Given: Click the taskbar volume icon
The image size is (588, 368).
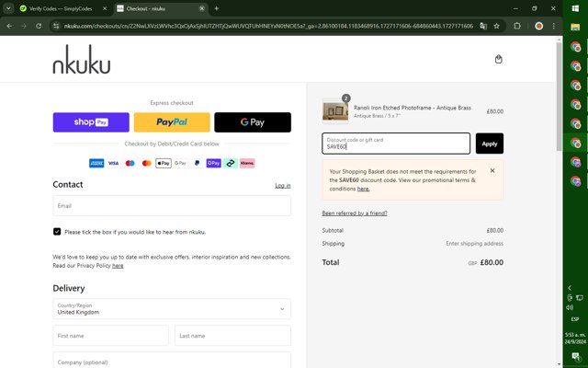Looking at the screenshot, I should point(570,307).
